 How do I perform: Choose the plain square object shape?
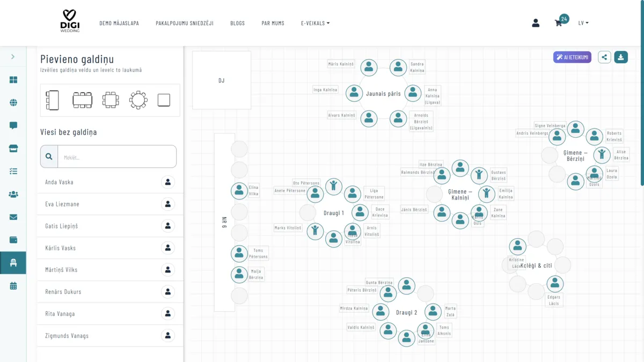[164, 100]
